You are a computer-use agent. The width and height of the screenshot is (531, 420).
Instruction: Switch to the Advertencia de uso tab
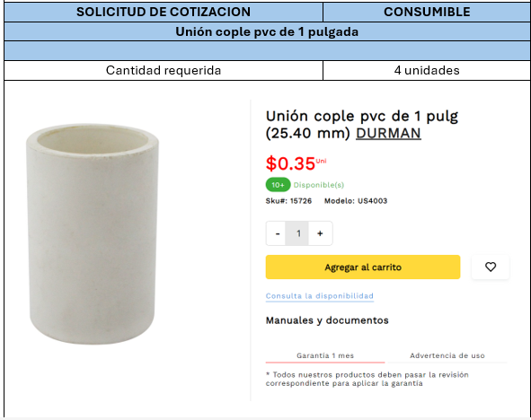click(x=447, y=355)
